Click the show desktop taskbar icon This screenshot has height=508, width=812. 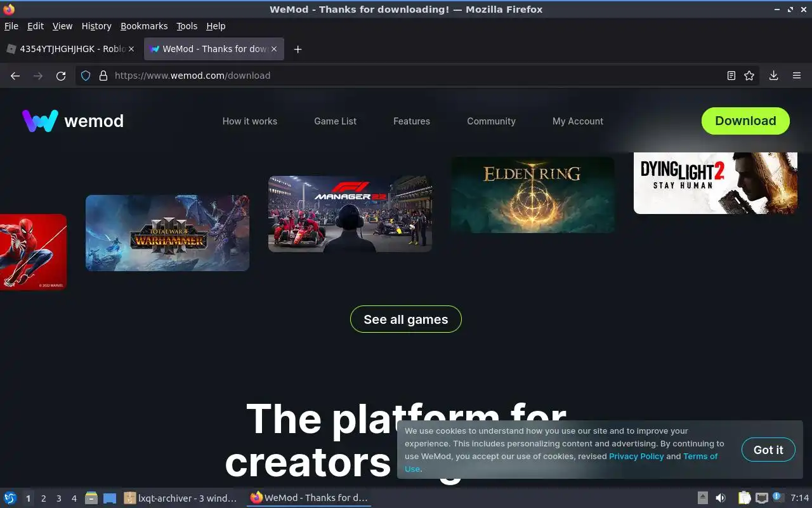[x=110, y=498]
